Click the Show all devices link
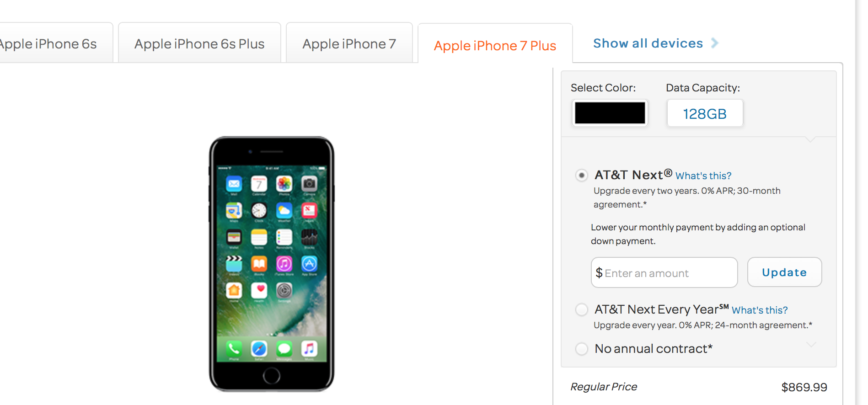 click(648, 43)
